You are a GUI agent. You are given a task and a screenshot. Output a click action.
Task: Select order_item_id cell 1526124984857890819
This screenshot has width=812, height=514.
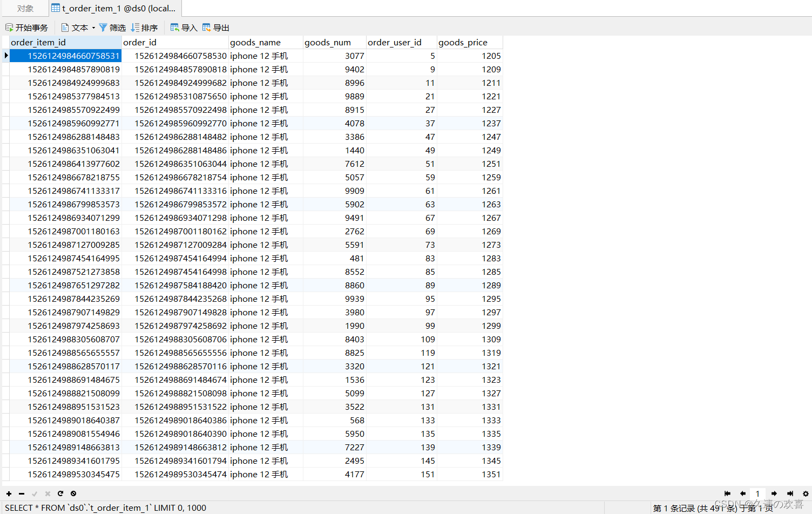(65, 69)
